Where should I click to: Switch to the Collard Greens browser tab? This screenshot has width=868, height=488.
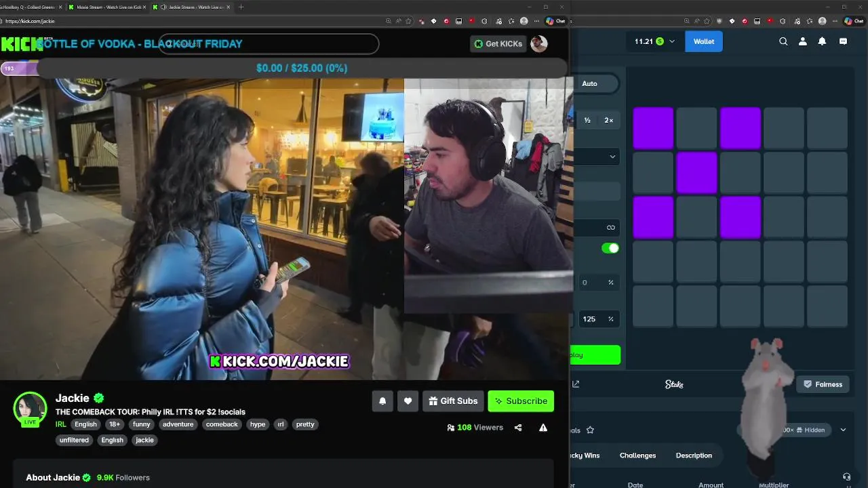click(31, 7)
